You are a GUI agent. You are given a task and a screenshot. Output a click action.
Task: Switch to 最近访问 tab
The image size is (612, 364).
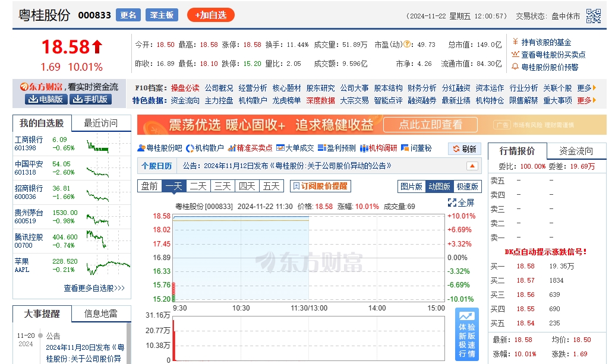[101, 124]
